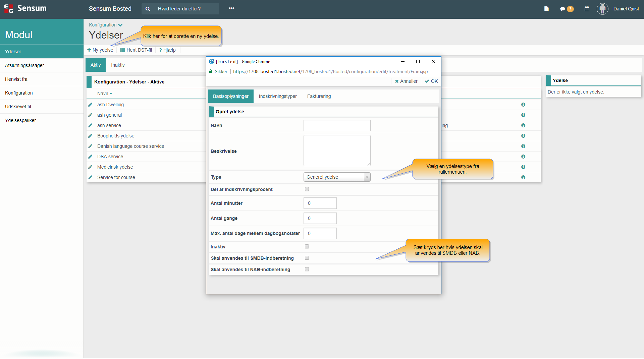Click the secure padlock icon in popup address bar
This screenshot has width=644, height=359.
click(211, 71)
